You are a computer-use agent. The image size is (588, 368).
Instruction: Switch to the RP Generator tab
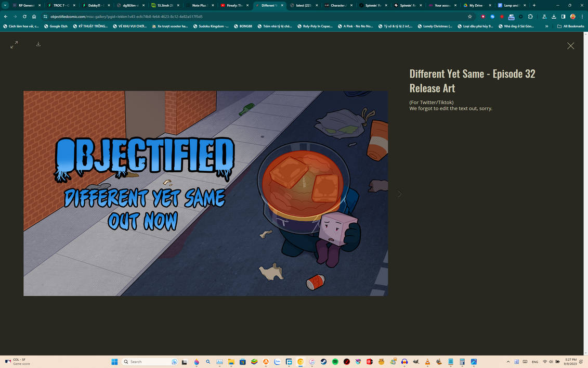pos(26,5)
